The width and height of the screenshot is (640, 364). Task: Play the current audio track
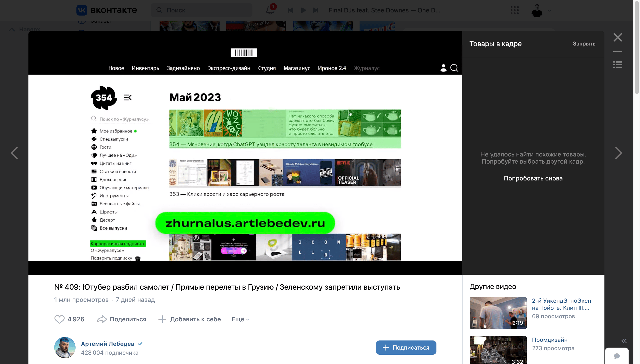pyautogui.click(x=303, y=10)
